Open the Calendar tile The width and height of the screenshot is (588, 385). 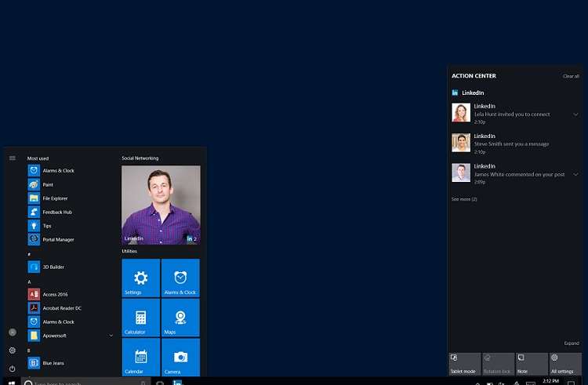(x=140, y=357)
